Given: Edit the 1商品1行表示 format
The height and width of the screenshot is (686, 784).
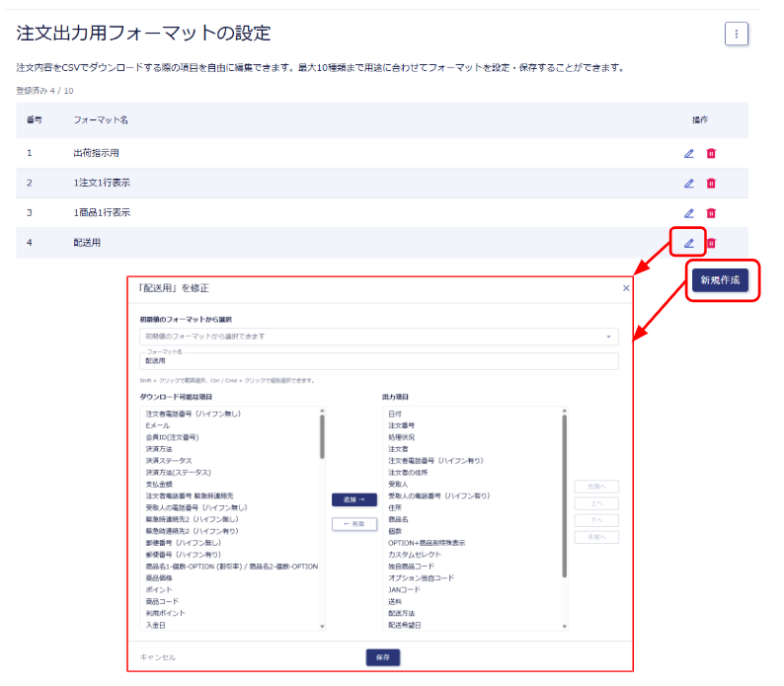Looking at the screenshot, I should tap(688, 213).
